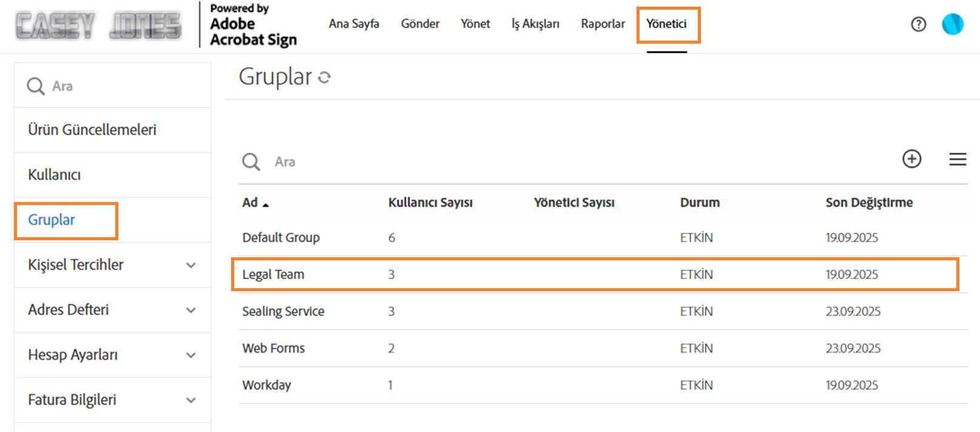Expand the Hesap Ayarları section
Viewport: 980px width, 432px height.
point(191,355)
